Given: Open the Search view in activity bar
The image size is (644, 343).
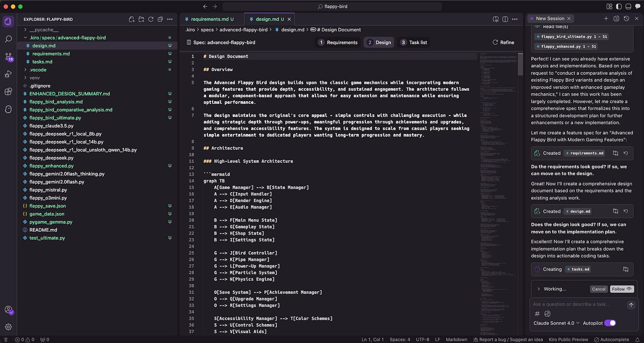Looking at the screenshot, I should click(x=8, y=39).
